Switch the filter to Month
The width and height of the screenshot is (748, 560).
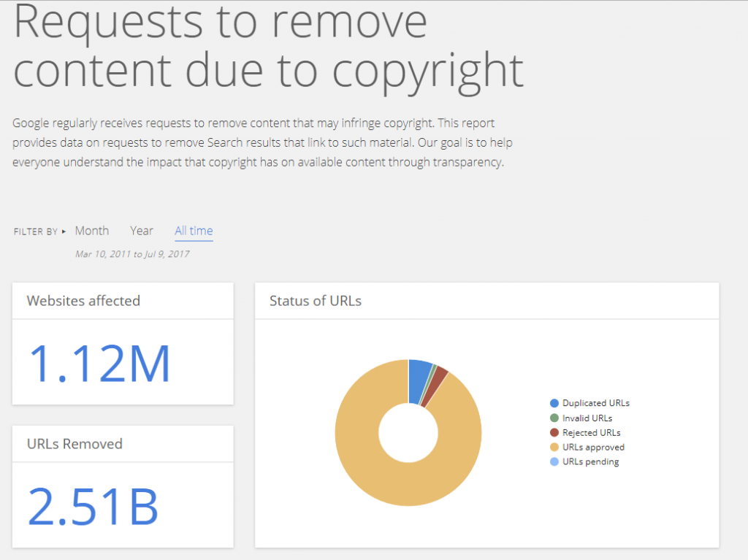91,231
